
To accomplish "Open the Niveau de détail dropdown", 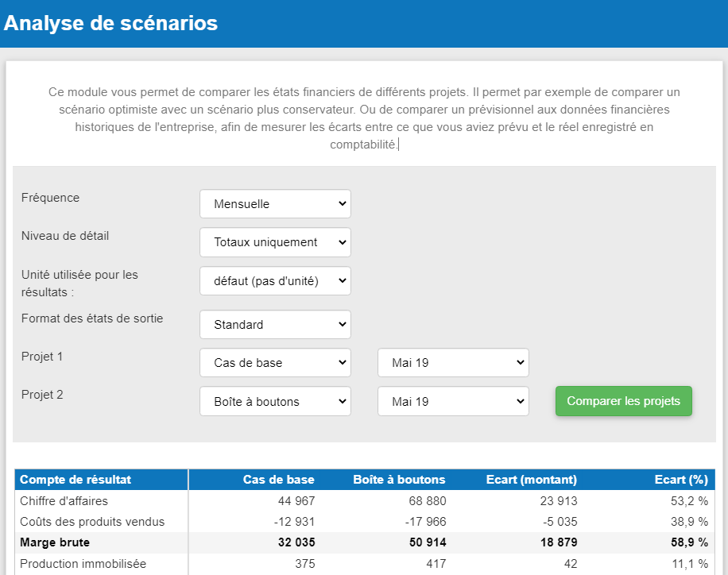I will 275,242.
